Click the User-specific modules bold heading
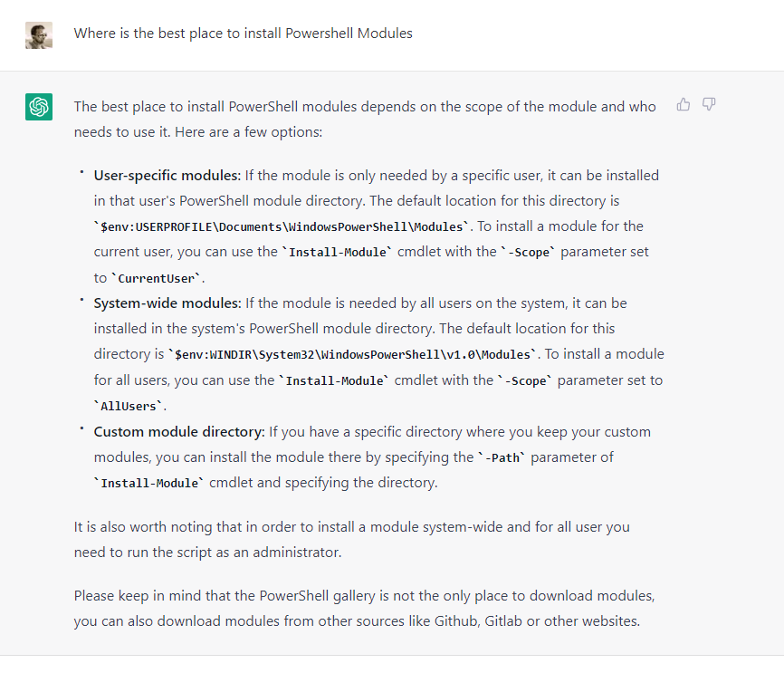Screen dimensions: 784x673 [167, 176]
